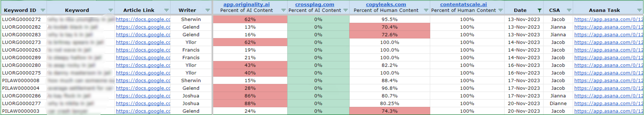Open the active green Date column filter
This screenshot has height=115, width=644.
point(540,10)
